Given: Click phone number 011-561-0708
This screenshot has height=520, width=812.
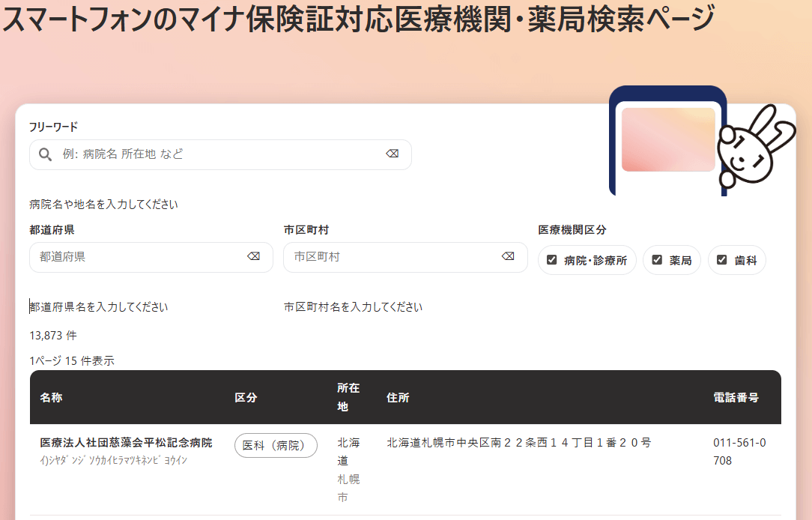Looking at the screenshot, I should [x=739, y=452].
